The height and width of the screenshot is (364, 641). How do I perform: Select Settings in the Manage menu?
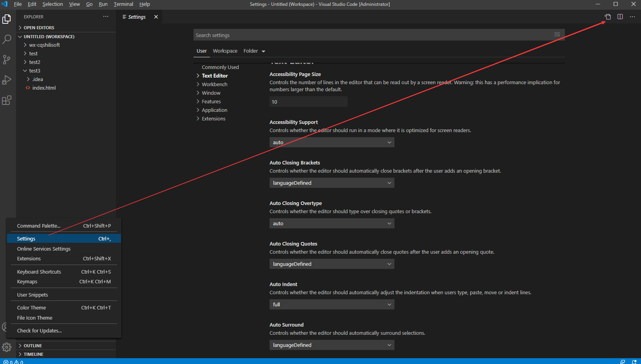[x=64, y=239]
